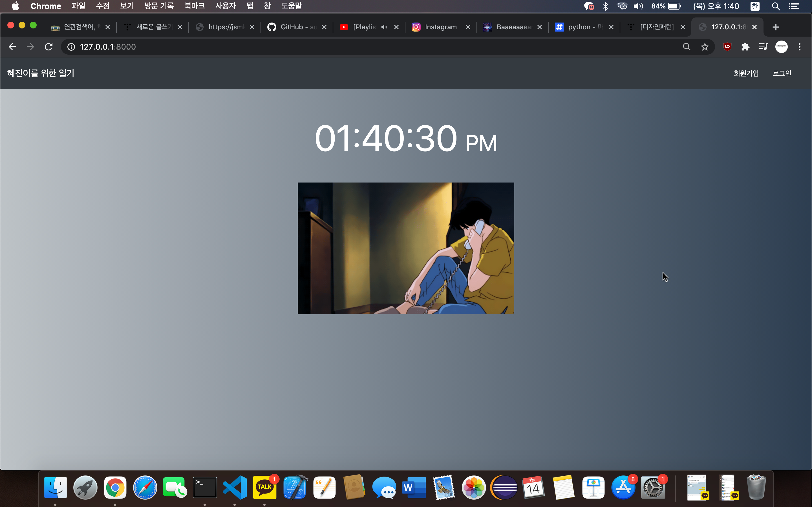The height and width of the screenshot is (507, 812).
Task: View site information icon beside the URL
Action: click(x=71, y=46)
